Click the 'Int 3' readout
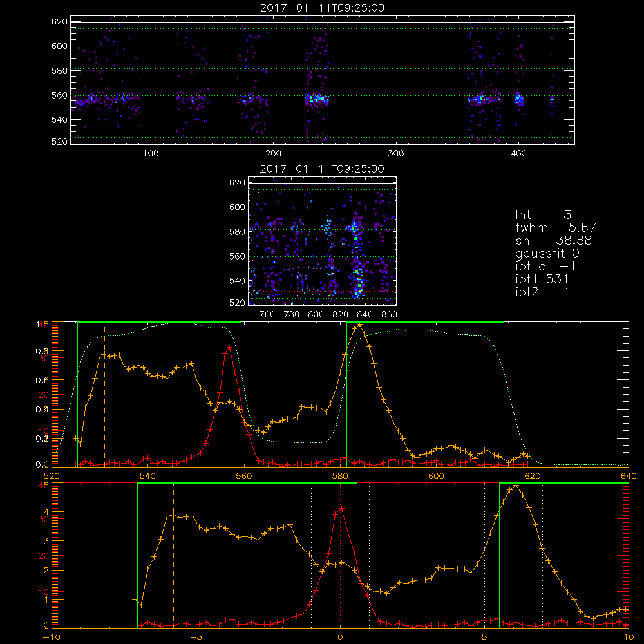The width and height of the screenshot is (644, 644). coord(543,215)
